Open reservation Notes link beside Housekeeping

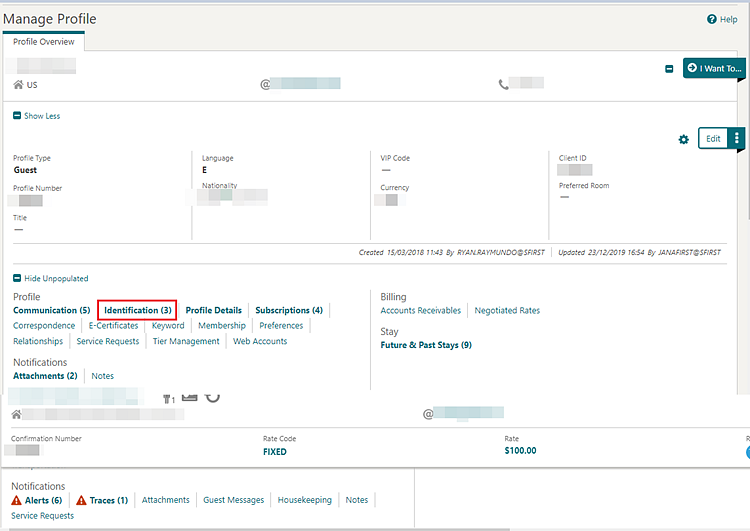(x=357, y=500)
